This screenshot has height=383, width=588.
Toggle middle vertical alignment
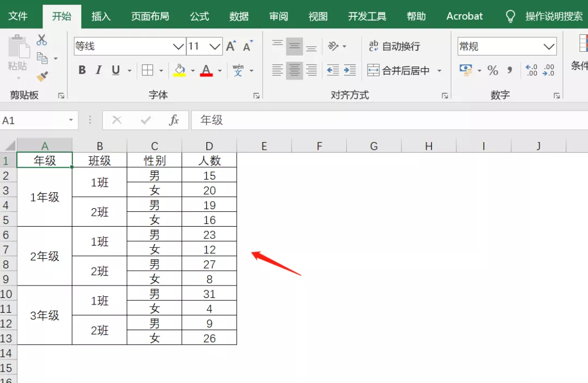coord(295,46)
